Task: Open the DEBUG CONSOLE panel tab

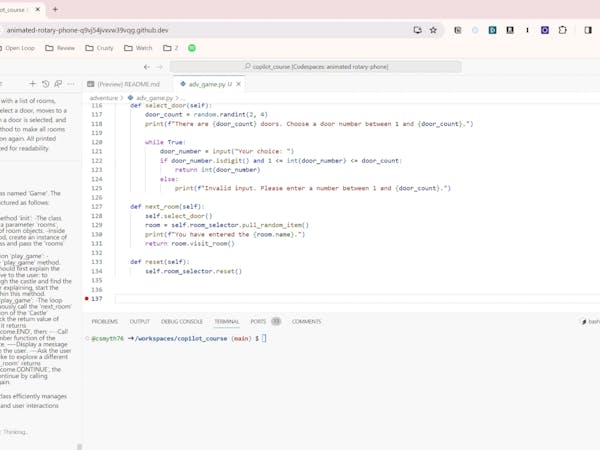Action: pyautogui.click(x=182, y=321)
